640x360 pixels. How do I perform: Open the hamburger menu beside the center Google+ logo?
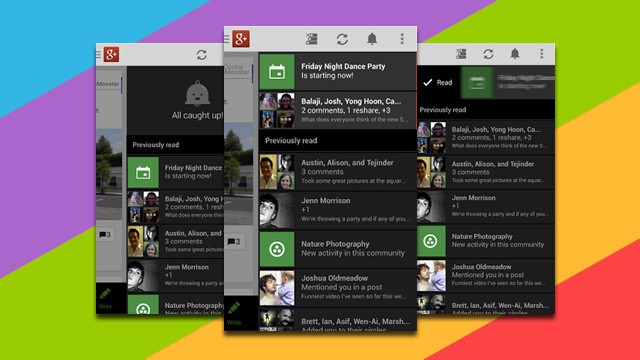[227, 39]
